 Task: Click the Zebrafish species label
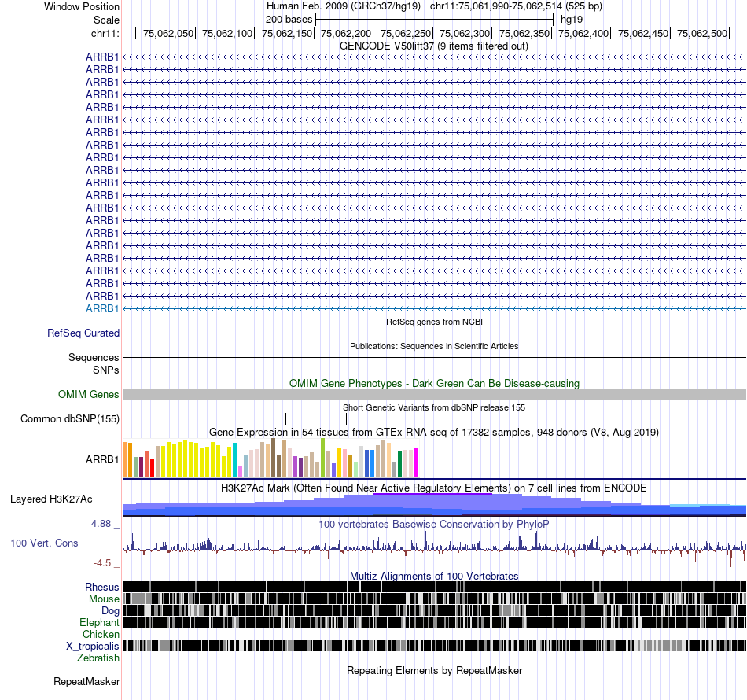(x=98, y=658)
